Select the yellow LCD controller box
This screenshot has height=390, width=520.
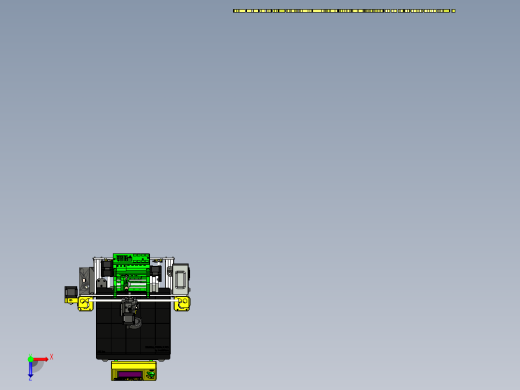point(134,371)
